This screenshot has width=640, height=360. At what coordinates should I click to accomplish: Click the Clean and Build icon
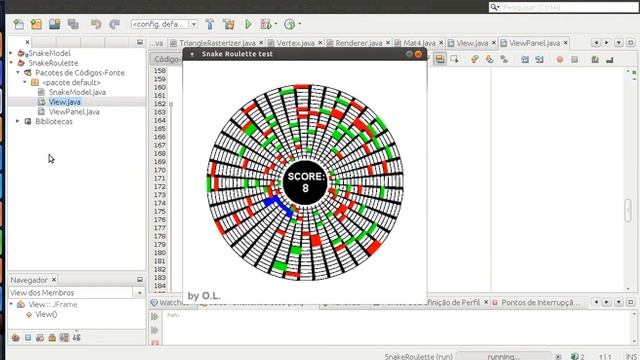(229, 24)
